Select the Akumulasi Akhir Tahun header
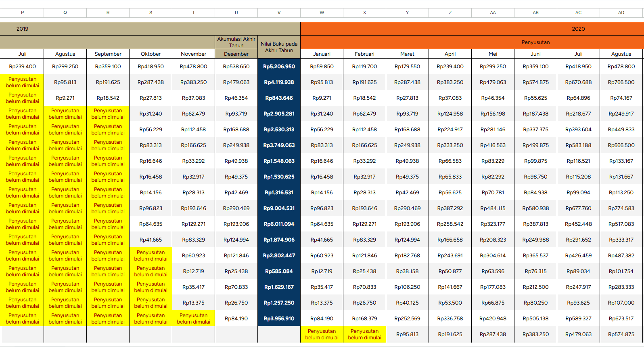644x347 pixels. click(x=236, y=42)
